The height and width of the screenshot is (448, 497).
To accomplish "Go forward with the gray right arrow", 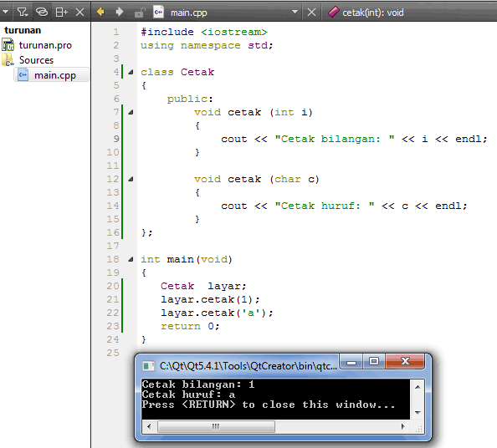I will (x=120, y=12).
